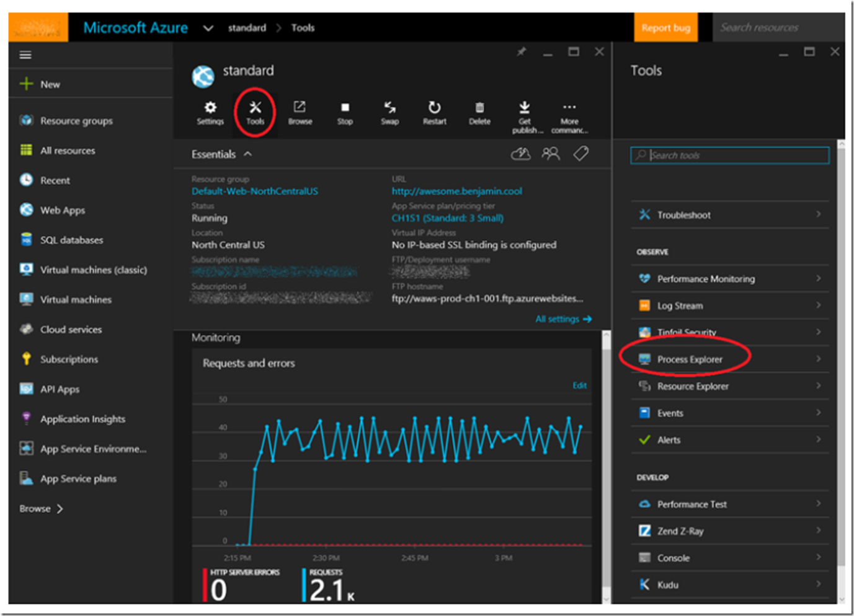The height and width of the screenshot is (616, 854).
Task: Click the Browse toolbar button
Action: (x=300, y=113)
